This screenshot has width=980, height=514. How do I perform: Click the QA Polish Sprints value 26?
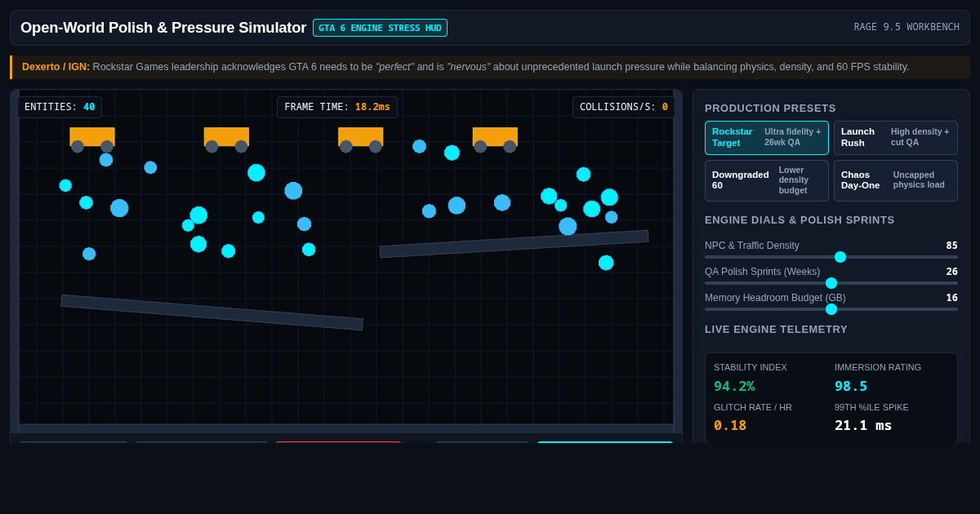click(x=952, y=272)
